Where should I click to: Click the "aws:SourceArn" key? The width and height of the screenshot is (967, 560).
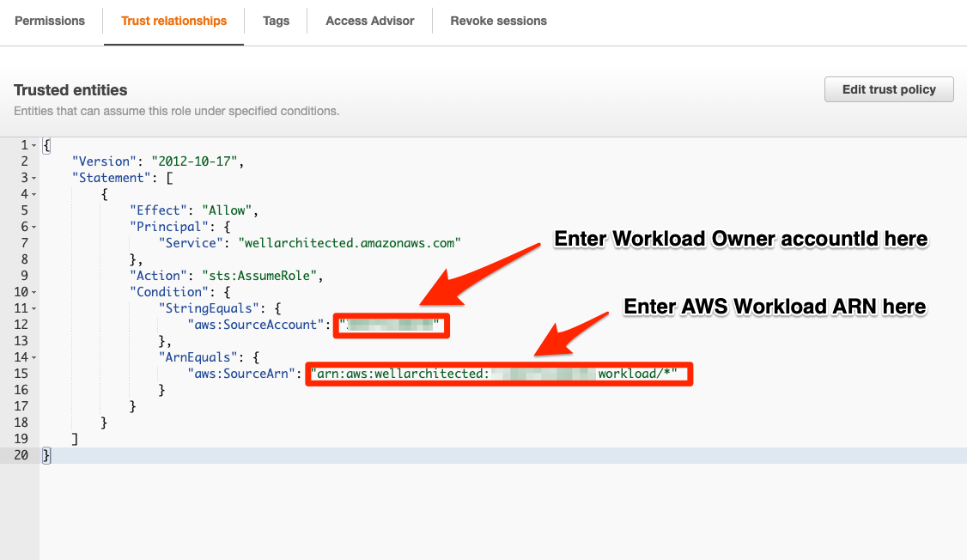241,374
